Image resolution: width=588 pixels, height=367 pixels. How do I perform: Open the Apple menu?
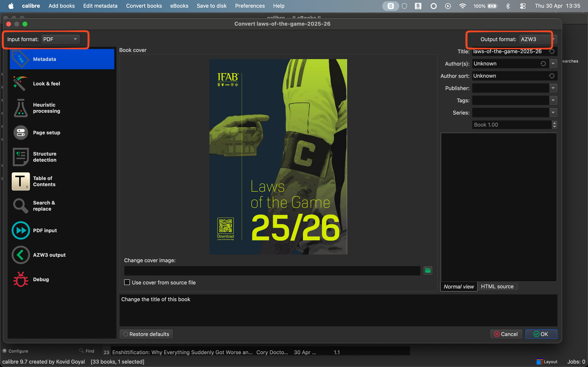(x=11, y=6)
